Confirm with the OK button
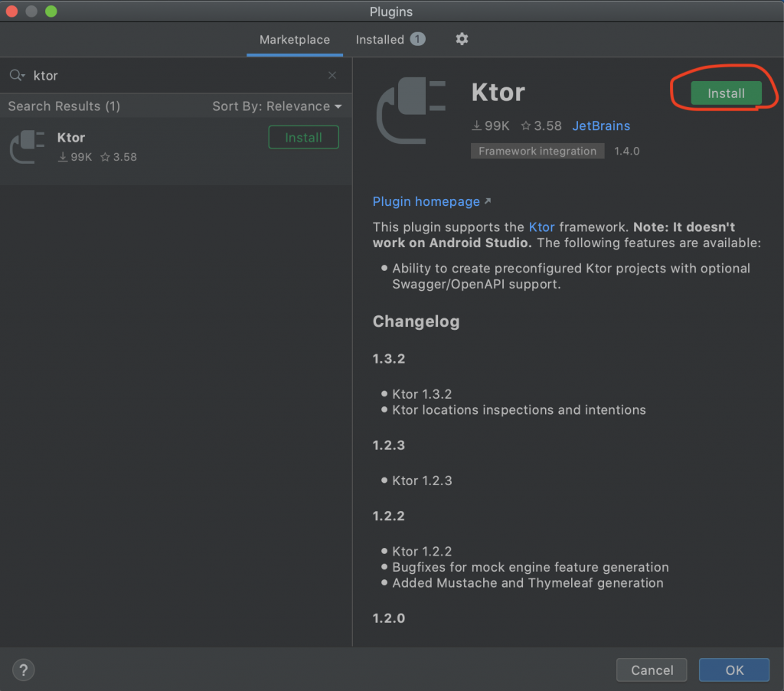The image size is (784, 691). pyautogui.click(x=734, y=670)
